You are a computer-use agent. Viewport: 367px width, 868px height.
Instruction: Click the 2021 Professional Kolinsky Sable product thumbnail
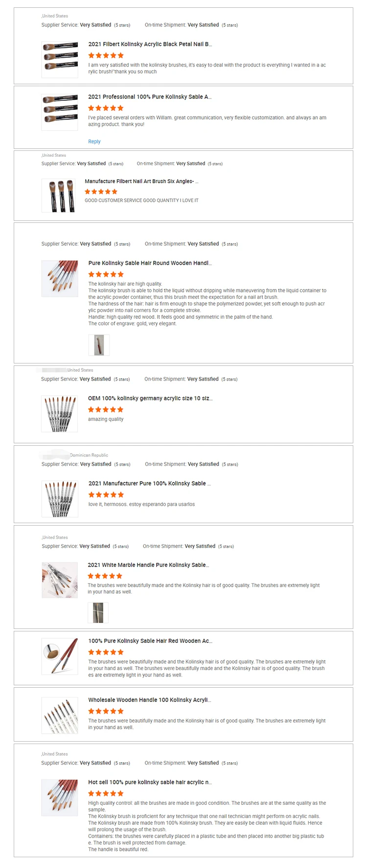pyautogui.click(x=60, y=112)
